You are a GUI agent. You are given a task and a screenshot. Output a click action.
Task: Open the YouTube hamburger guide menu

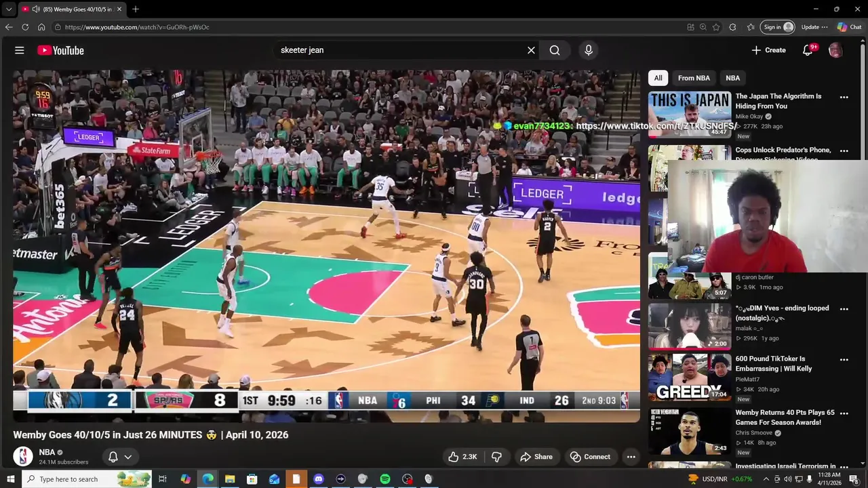pos(20,50)
